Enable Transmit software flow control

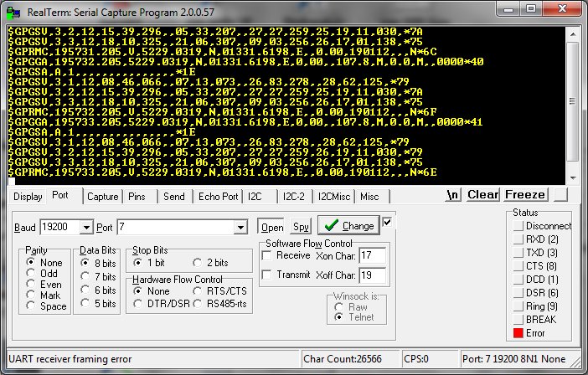(266, 275)
